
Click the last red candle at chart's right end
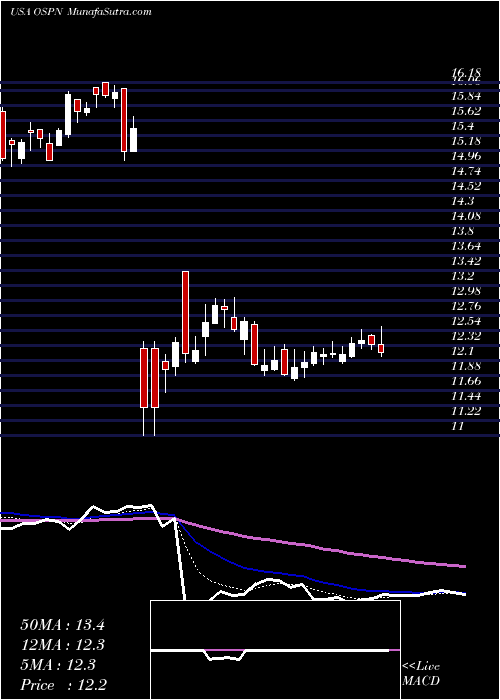coord(381,348)
